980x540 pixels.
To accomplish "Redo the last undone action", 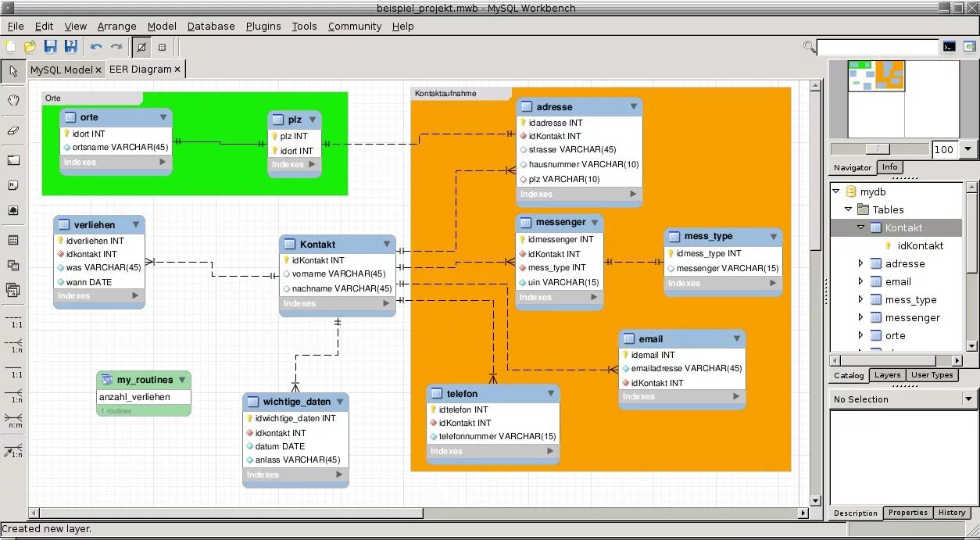I will (116, 46).
